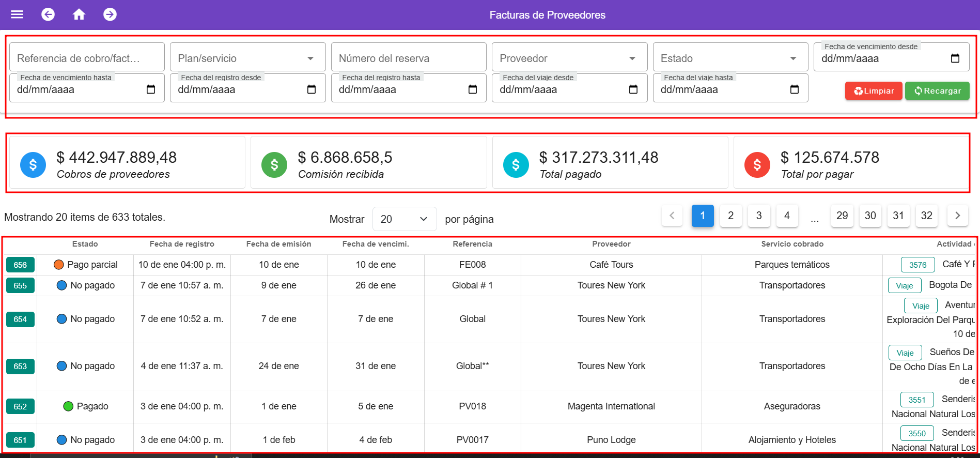Open invoice number 656
This screenshot has height=458, width=980.
[x=20, y=265]
